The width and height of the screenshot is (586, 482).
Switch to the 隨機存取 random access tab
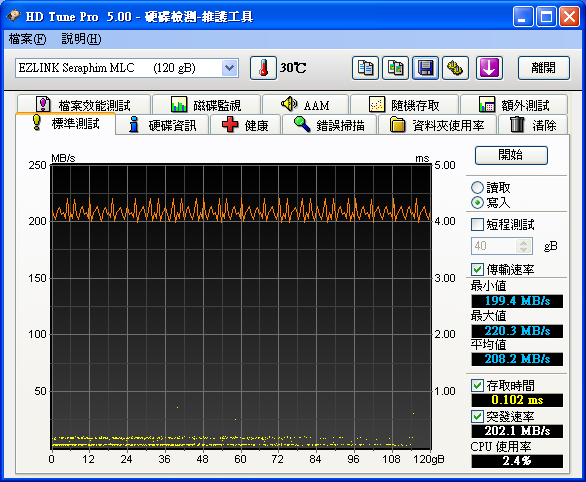coord(404,105)
